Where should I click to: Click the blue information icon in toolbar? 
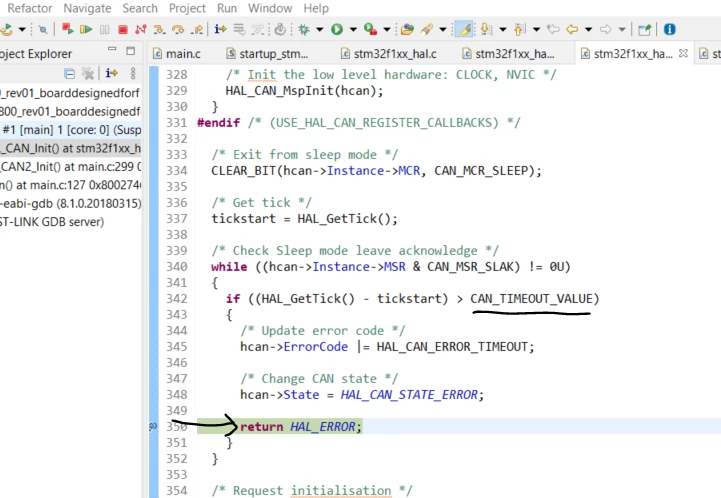click(x=670, y=29)
